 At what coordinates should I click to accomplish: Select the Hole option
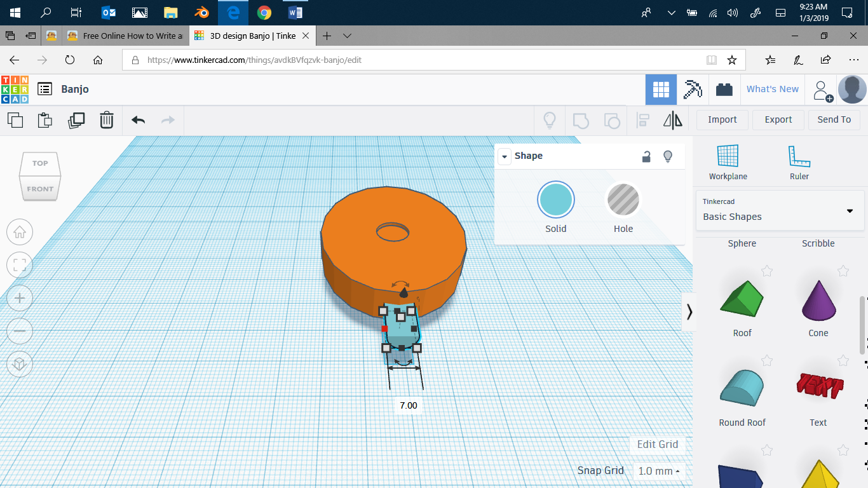click(x=623, y=208)
